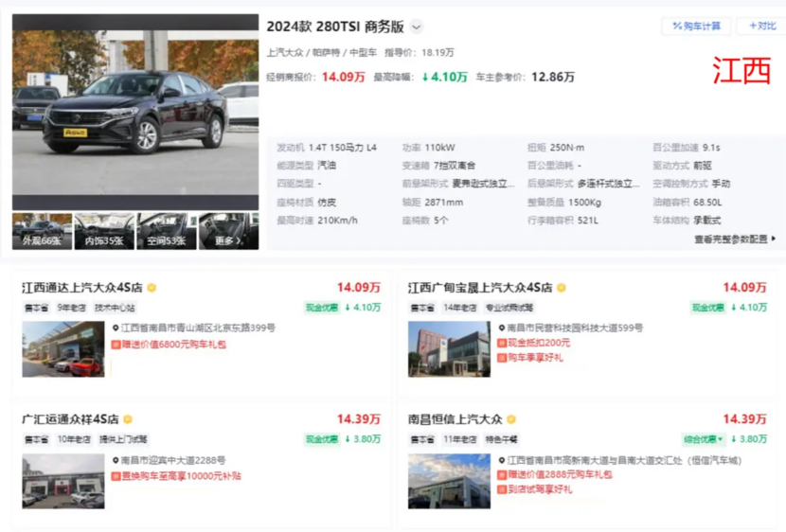Open the 购车计算 calculator button
The width and height of the screenshot is (786, 532).
pos(696,27)
